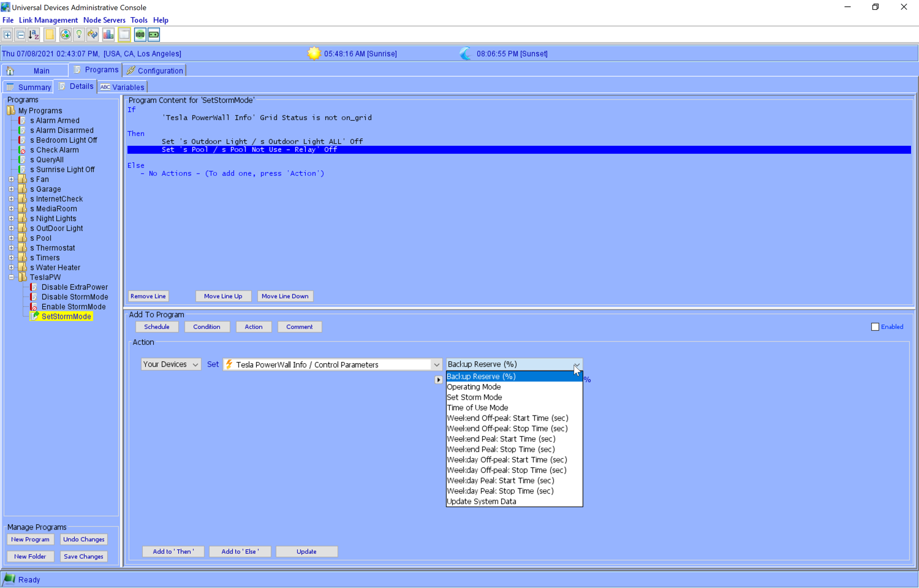Image resolution: width=919 pixels, height=588 pixels.
Task: Click the refresh arrows toolbar icon
Action: pyautogui.click(x=93, y=35)
